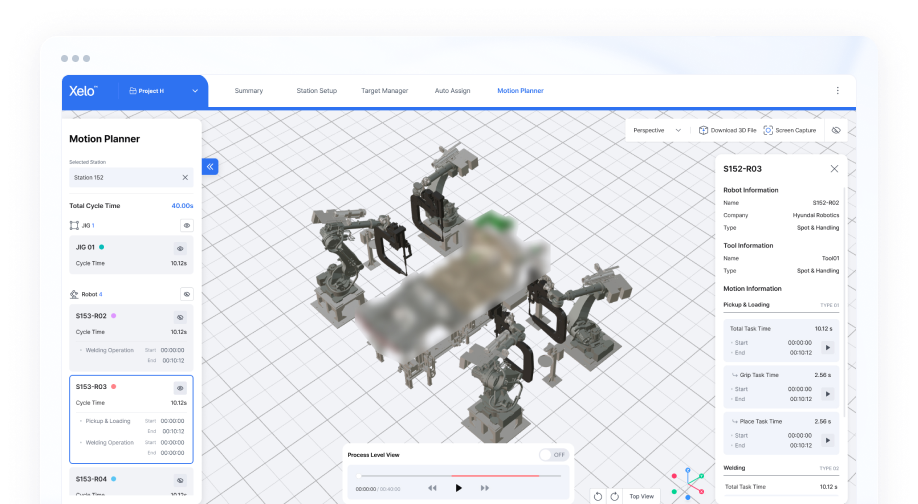Collapse the Motion Planner side panel
This screenshot has width=918, height=504.
pyautogui.click(x=210, y=167)
